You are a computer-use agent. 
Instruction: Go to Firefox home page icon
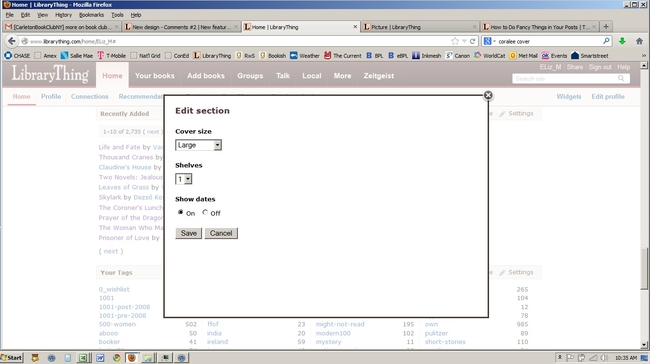click(639, 41)
